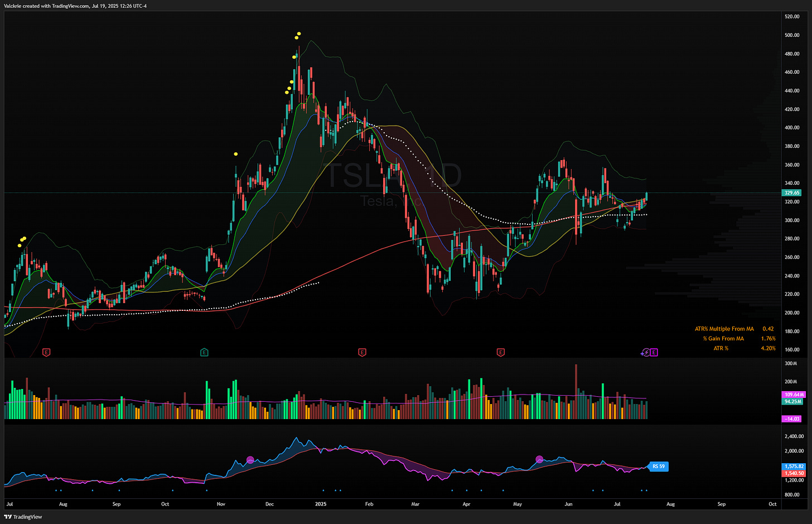This screenshot has width=812, height=524.
Task: Click the tallest red volume bar in June
Action: (x=576, y=392)
